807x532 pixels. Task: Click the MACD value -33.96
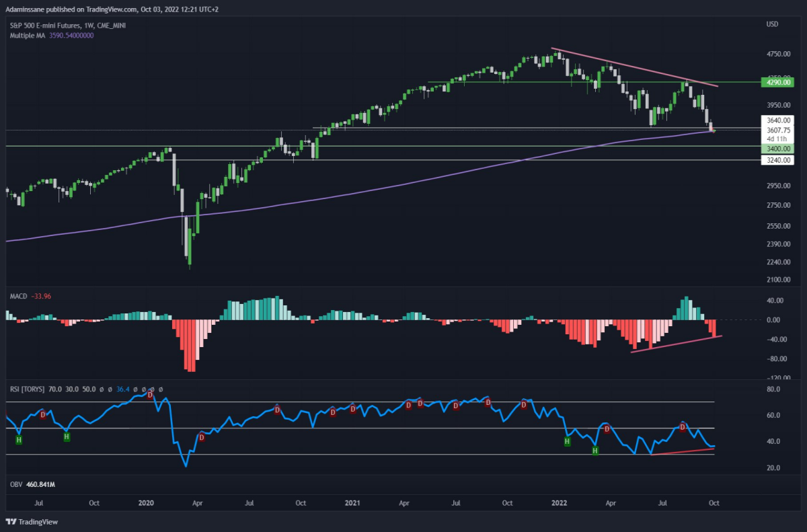[x=42, y=297]
